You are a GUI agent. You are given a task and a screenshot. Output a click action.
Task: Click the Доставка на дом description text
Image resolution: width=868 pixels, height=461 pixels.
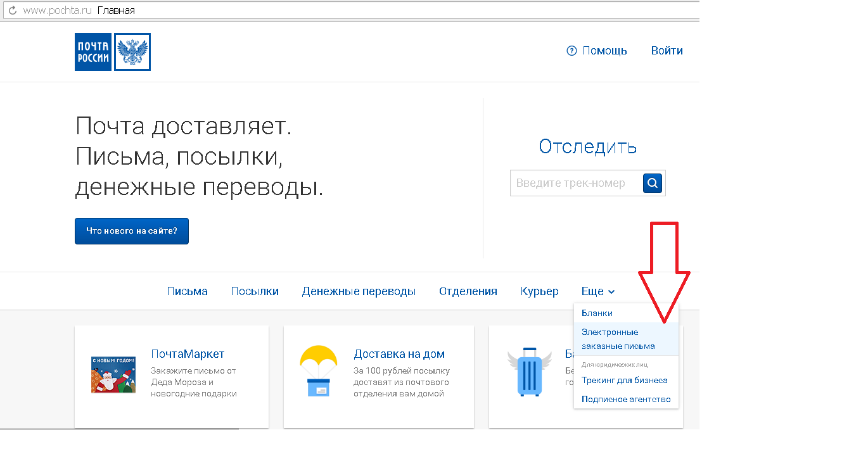coord(402,382)
